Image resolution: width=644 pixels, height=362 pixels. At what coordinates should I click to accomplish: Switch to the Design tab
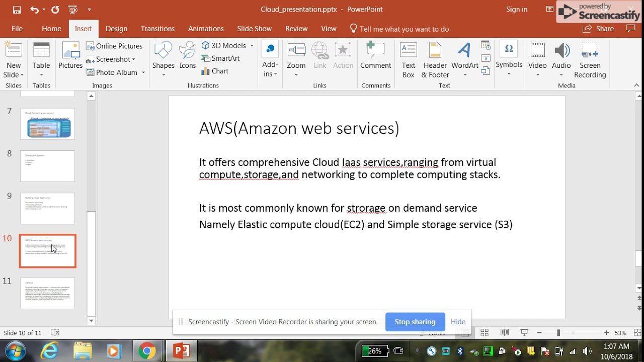tap(116, 29)
